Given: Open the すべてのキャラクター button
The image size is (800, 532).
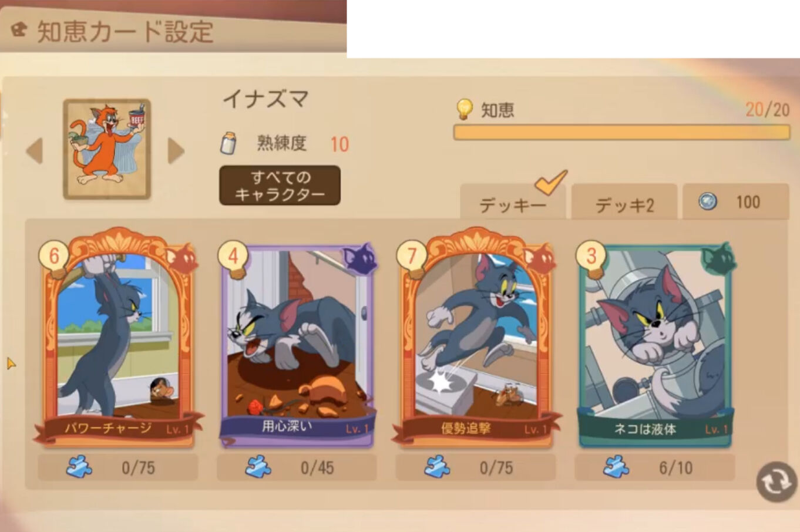Looking at the screenshot, I should point(280,186).
